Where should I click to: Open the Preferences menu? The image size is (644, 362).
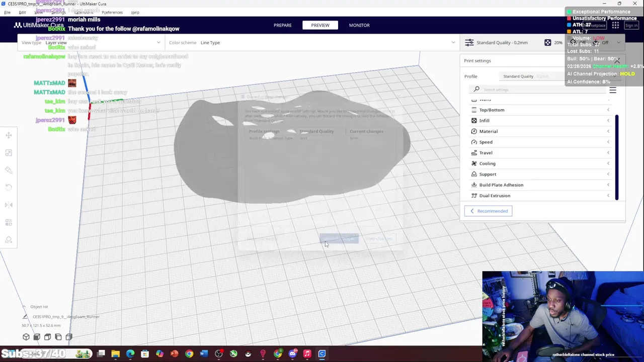click(112, 12)
